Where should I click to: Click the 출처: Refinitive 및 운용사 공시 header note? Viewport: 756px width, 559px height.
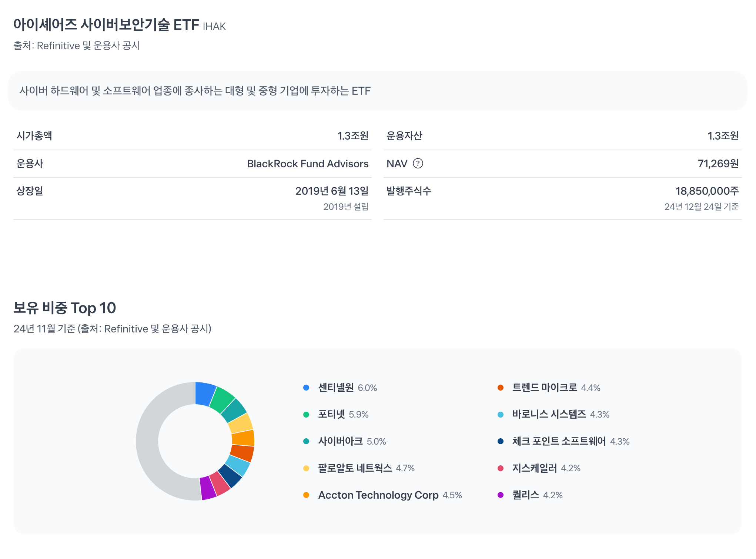point(77,46)
